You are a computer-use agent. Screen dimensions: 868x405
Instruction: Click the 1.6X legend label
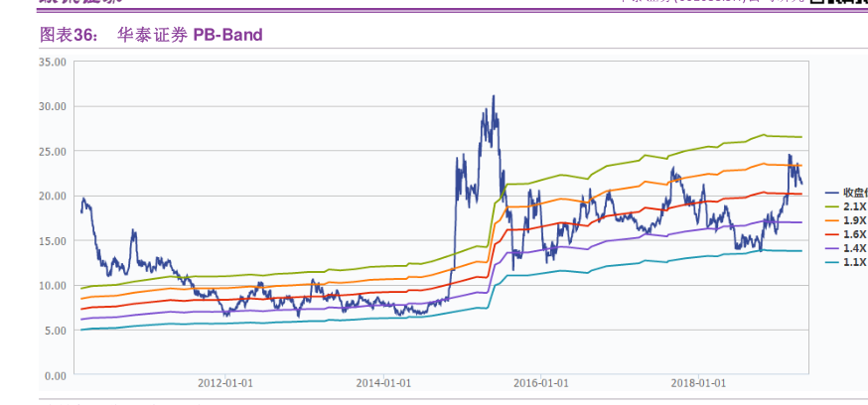854,233
